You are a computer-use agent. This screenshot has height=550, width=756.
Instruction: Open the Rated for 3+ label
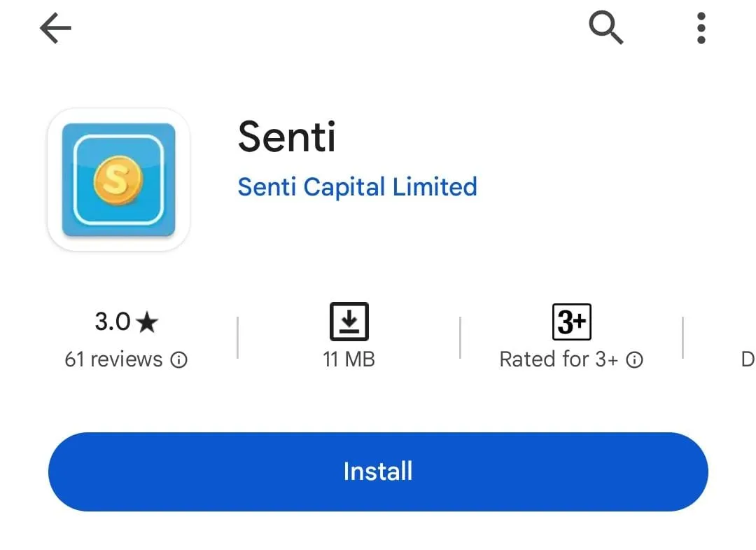tap(559, 359)
